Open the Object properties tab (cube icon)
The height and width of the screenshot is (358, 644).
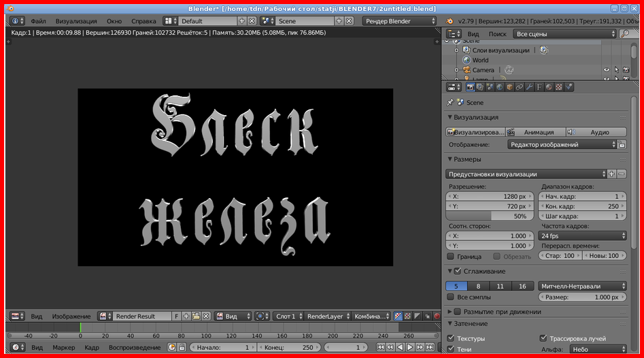pyautogui.click(x=510, y=87)
